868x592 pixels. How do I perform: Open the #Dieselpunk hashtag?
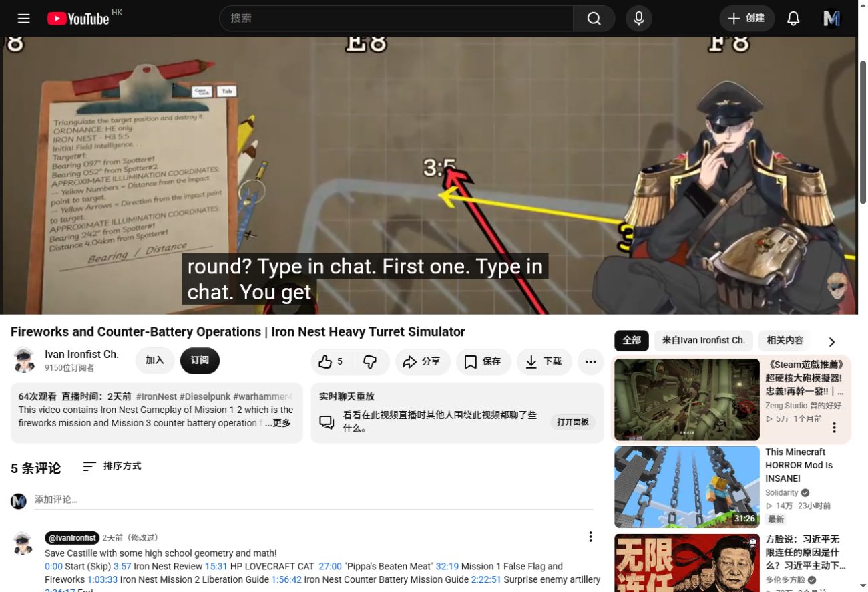tap(204, 396)
